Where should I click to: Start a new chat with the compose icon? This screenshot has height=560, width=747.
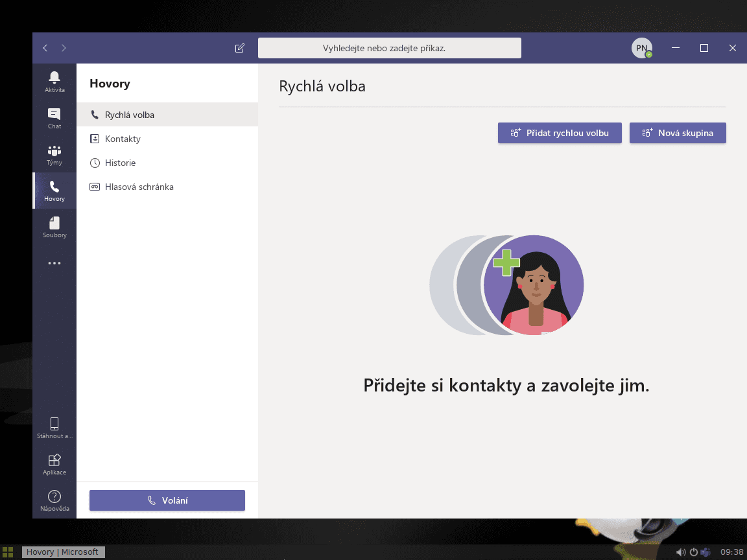pyautogui.click(x=239, y=47)
